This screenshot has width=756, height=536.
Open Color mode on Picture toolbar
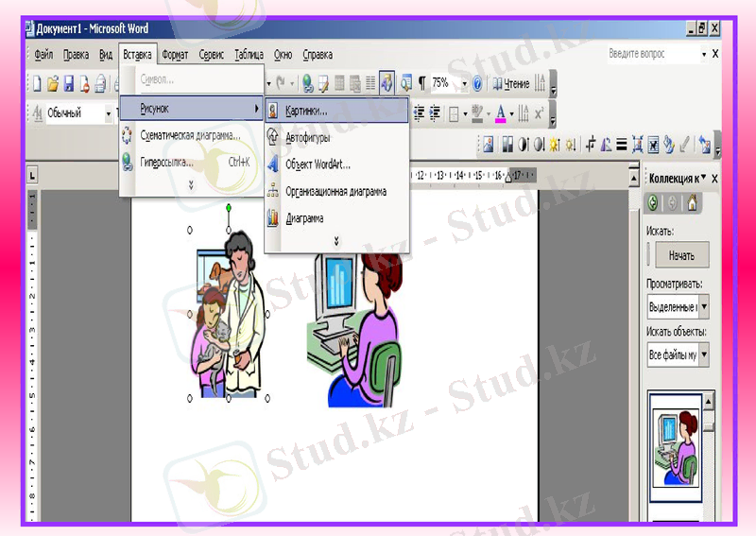click(x=507, y=145)
